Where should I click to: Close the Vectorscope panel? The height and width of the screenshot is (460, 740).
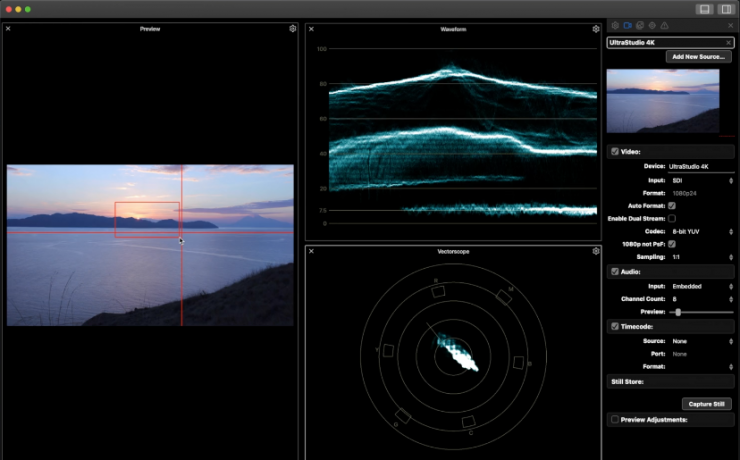click(x=311, y=251)
